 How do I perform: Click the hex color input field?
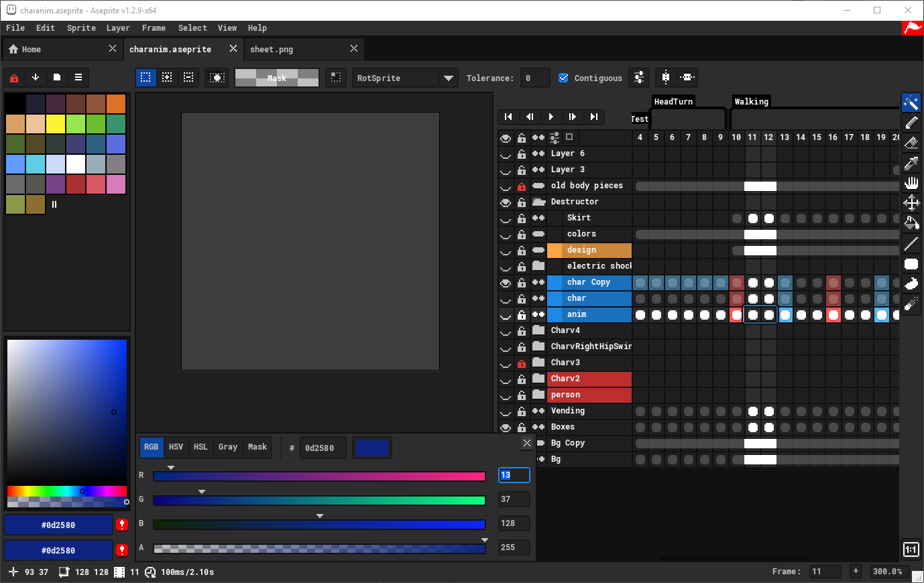(323, 448)
